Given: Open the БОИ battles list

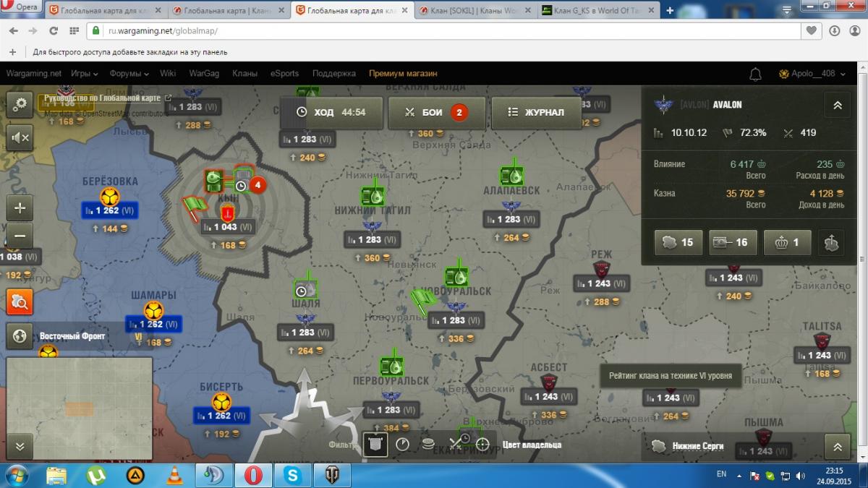Looking at the screenshot, I should (436, 112).
